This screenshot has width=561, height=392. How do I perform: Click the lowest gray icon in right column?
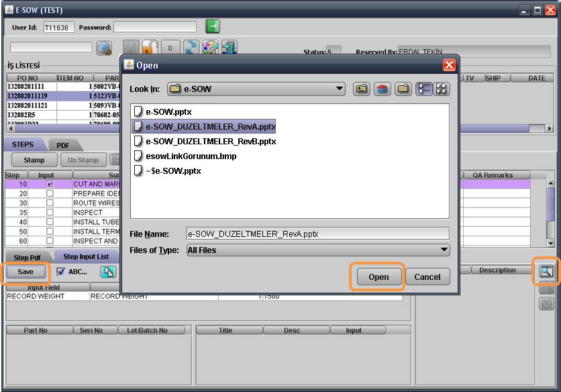click(x=546, y=304)
